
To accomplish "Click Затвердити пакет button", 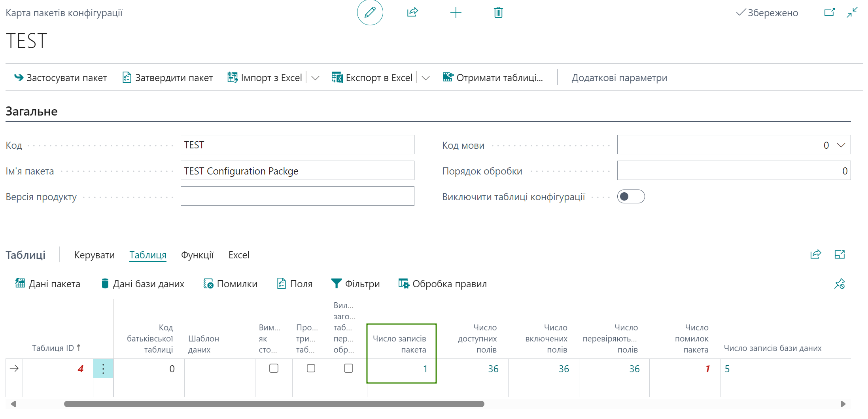I will pyautogui.click(x=168, y=78).
